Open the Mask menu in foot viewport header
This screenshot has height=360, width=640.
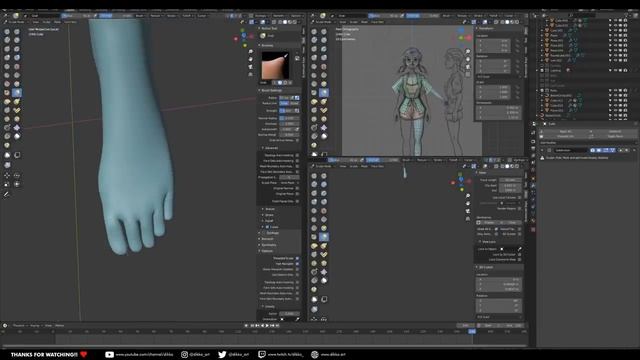tap(58, 22)
